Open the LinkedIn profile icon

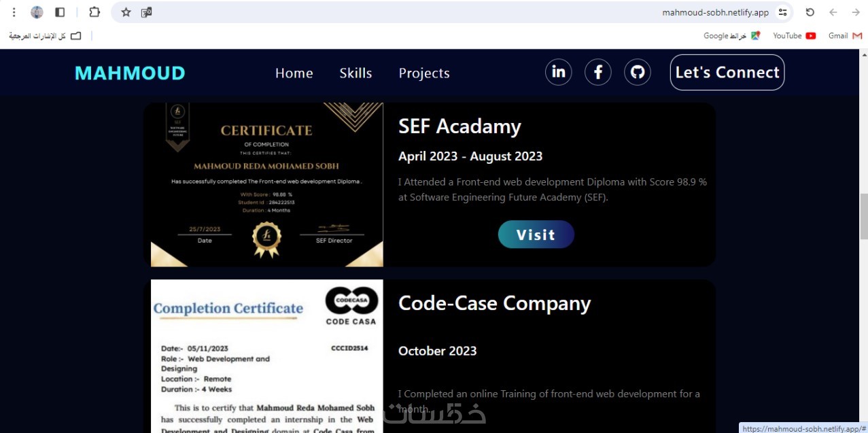pos(558,72)
